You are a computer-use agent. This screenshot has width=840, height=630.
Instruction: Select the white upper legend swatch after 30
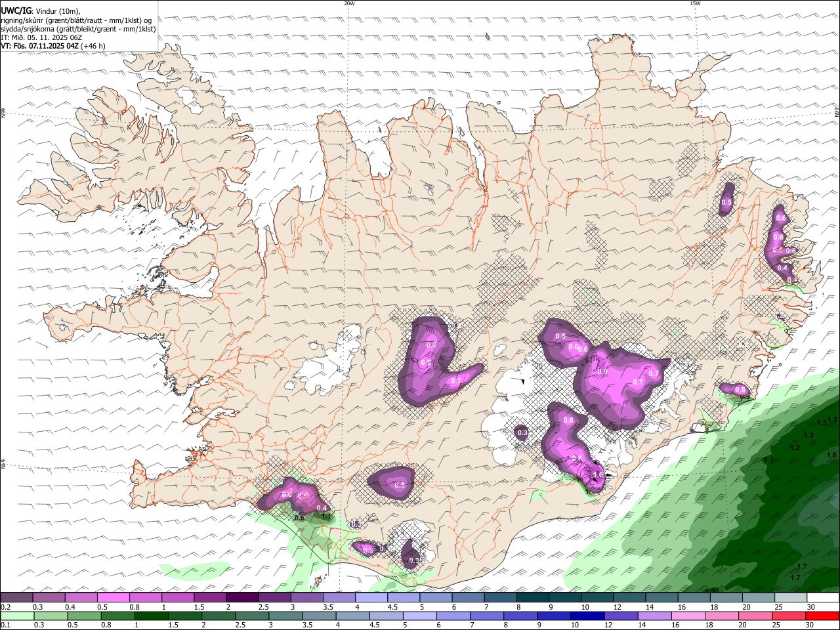(822, 598)
